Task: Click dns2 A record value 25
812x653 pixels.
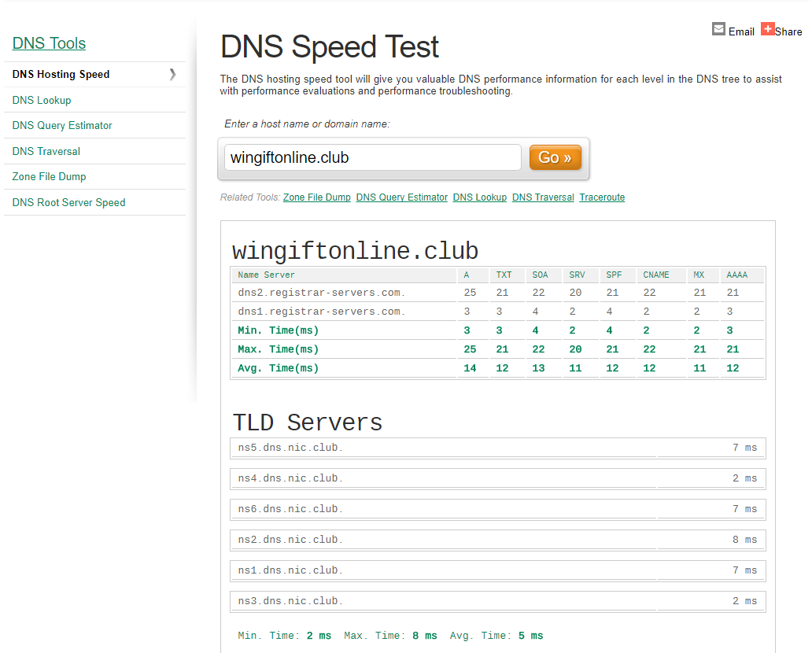Action: point(470,293)
